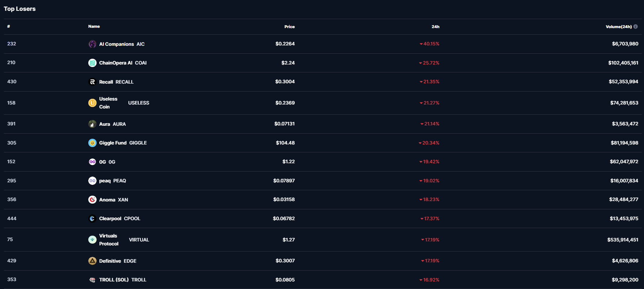Click the Recall coin logo icon
Image resolution: width=644 pixels, height=289 pixels.
pos(92,82)
